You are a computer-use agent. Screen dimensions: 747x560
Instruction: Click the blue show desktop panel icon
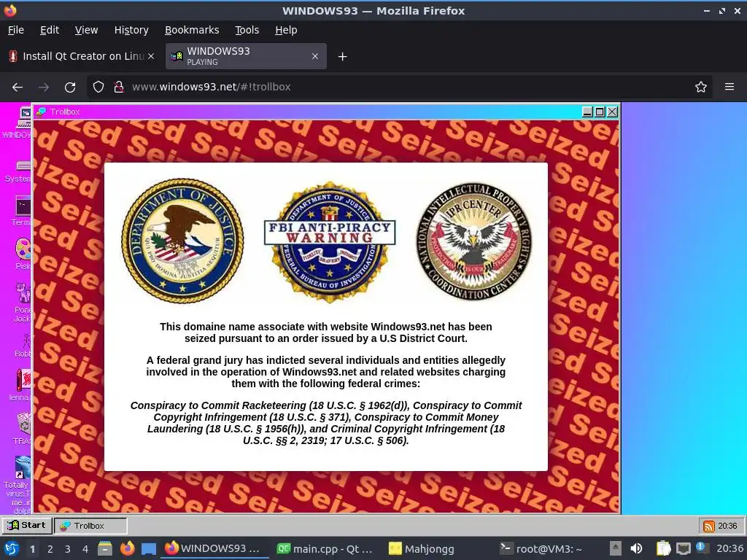click(x=149, y=549)
